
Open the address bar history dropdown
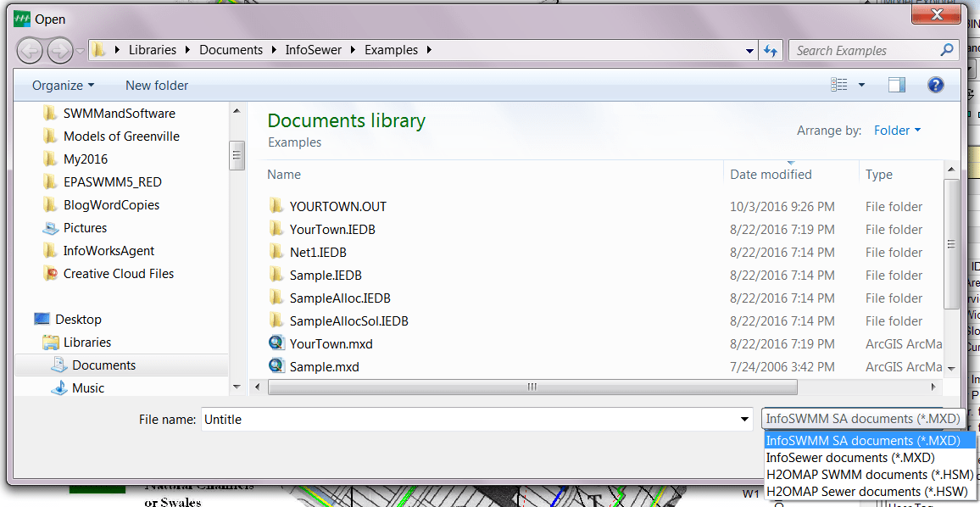point(750,51)
